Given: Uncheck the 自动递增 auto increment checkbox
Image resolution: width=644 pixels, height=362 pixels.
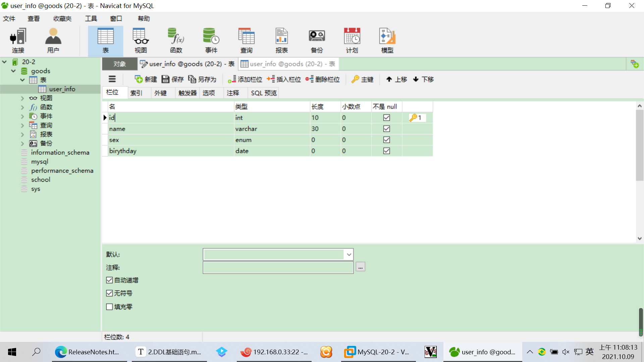Looking at the screenshot, I should pyautogui.click(x=109, y=280).
